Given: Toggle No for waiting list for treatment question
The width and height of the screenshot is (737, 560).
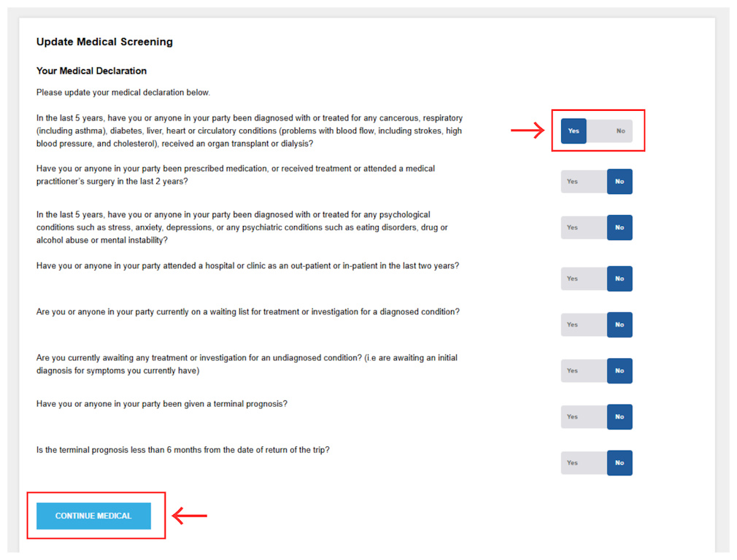Looking at the screenshot, I should point(620,324).
